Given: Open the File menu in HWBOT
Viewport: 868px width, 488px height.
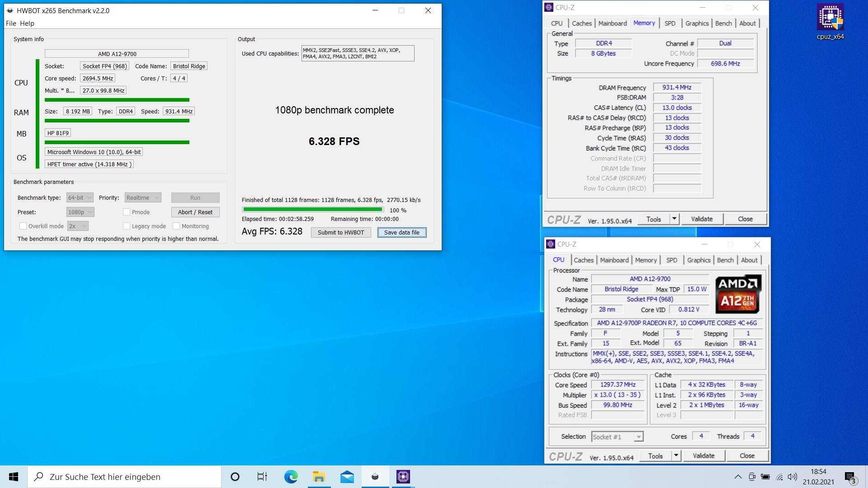Looking at the screenshot, I should pyautogui.click(x=11, y=23).
